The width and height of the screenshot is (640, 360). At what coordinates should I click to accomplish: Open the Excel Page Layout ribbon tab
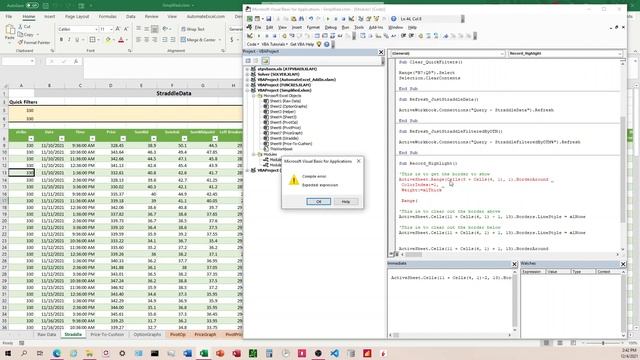77,17
